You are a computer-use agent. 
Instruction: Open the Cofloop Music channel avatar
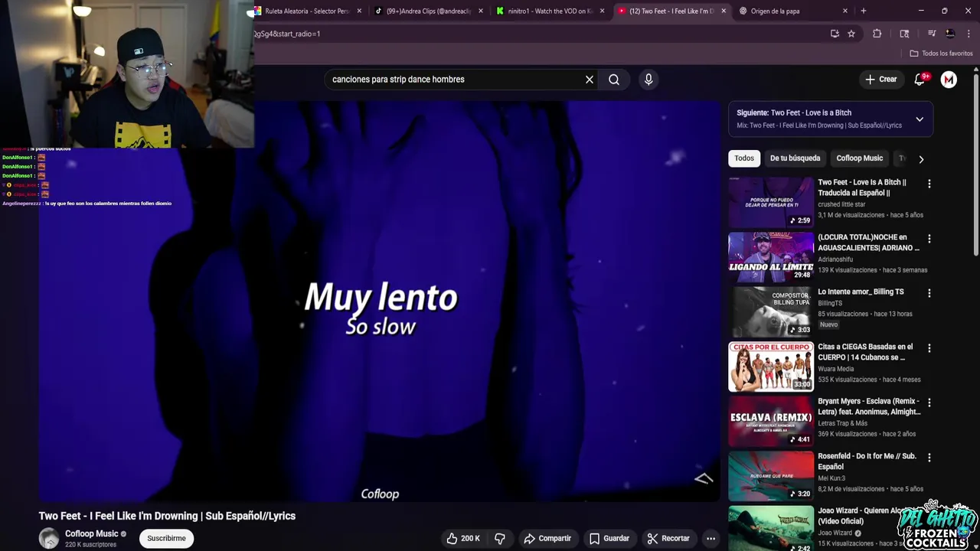point(49,538)
